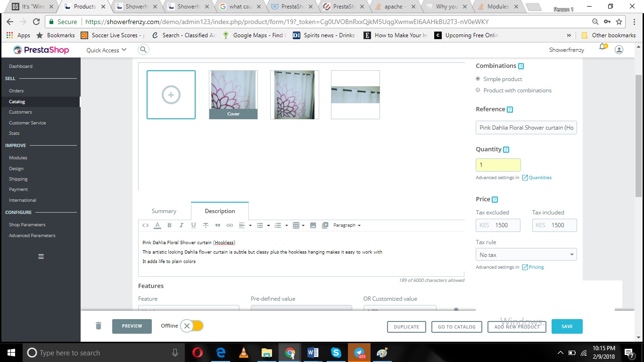Open Chrome three-dot menu
Viewport: 644px width, 362px height.
coord(634,22)
